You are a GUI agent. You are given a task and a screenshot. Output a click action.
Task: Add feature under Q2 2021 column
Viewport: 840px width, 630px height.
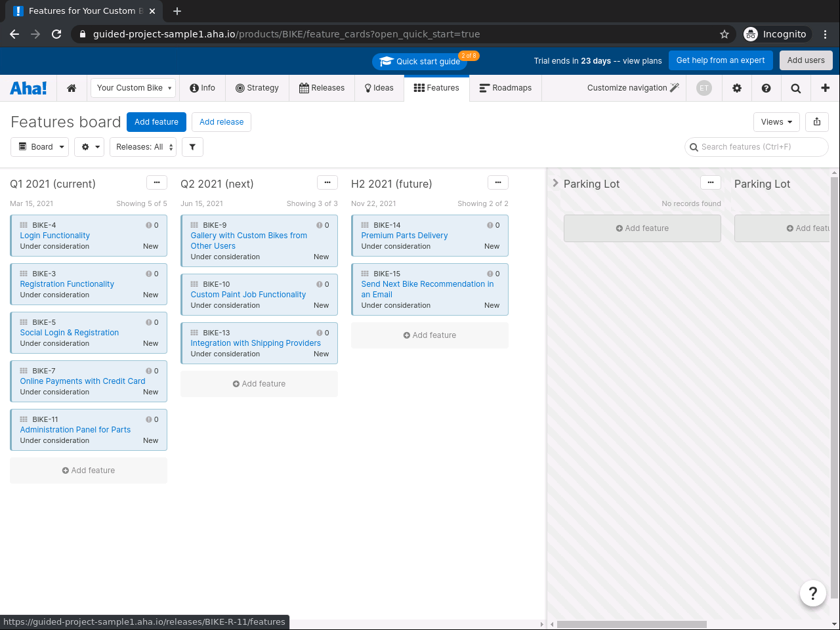[x=259, y=384]
